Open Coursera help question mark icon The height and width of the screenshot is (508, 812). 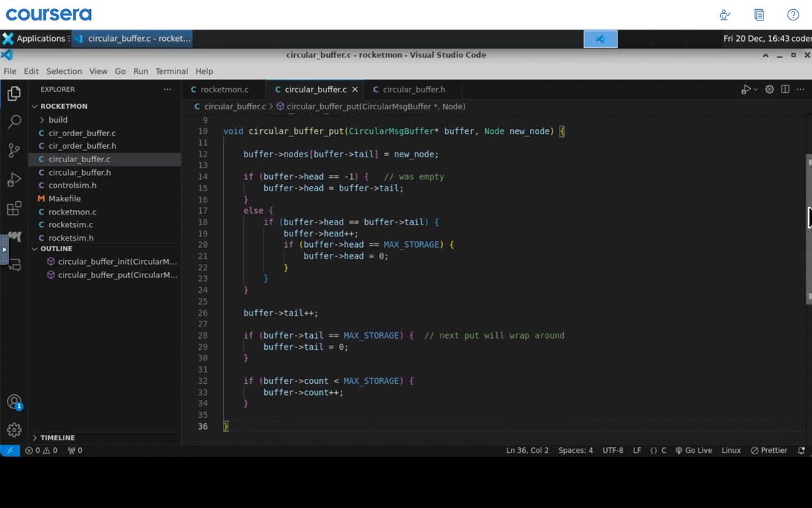(x=793, y=15)
